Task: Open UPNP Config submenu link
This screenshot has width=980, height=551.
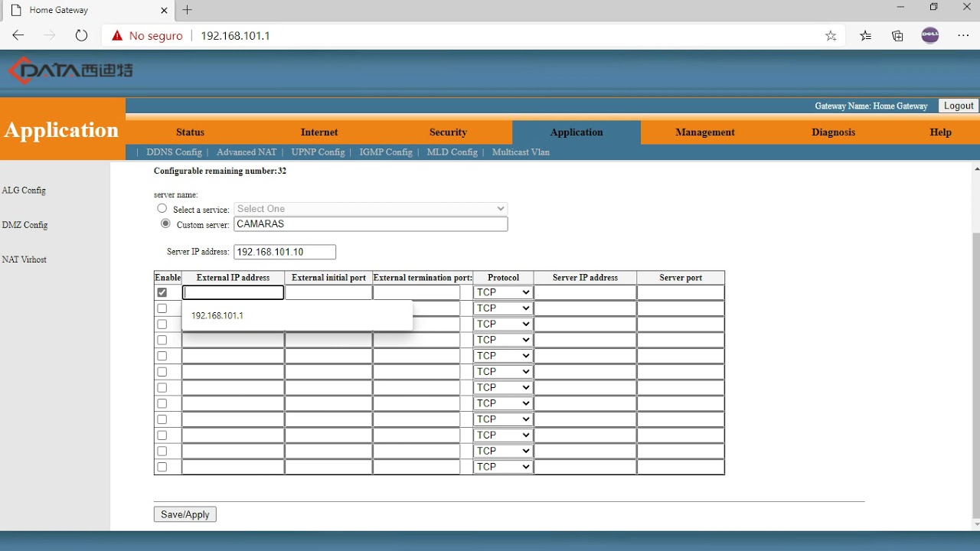Action: click(x=318, y=152)
